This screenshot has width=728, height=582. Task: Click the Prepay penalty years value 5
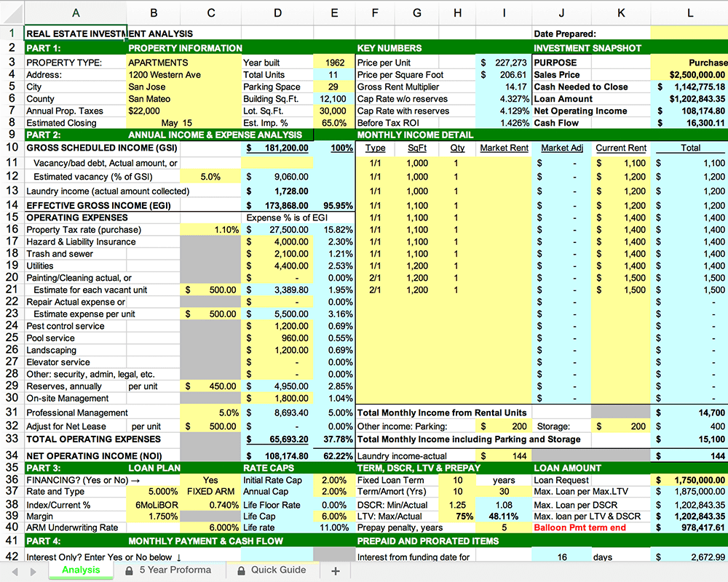pyautogui.click(x=504, y=527)
